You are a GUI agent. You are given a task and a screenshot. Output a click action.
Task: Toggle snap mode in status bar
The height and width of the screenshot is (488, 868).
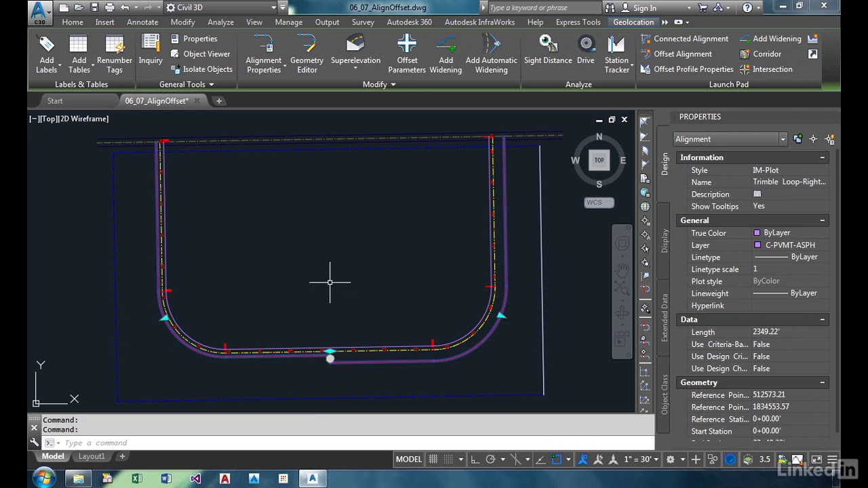[x=449, y=460]
